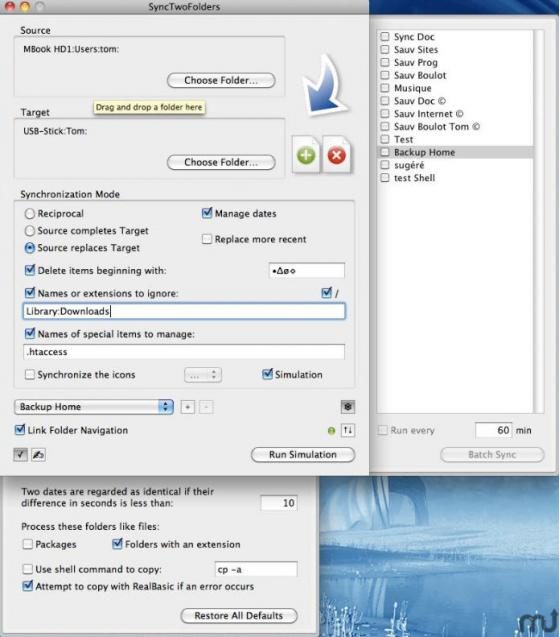This screenshot has height=637, width=560.
Task: Click the Target path USB-Stick:Tom:
Action: [x=55, y=131]
